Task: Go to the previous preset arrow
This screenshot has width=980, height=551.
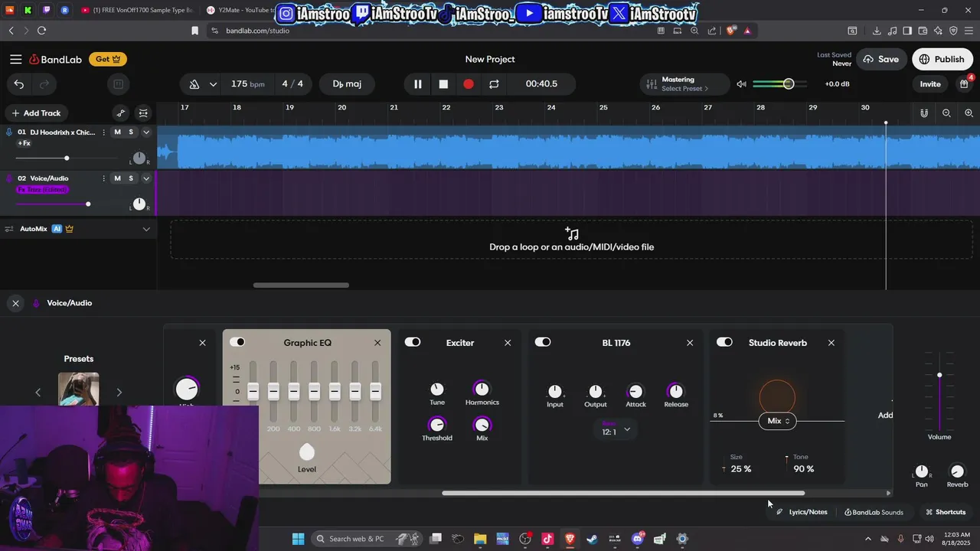Action: pos(38,393)
